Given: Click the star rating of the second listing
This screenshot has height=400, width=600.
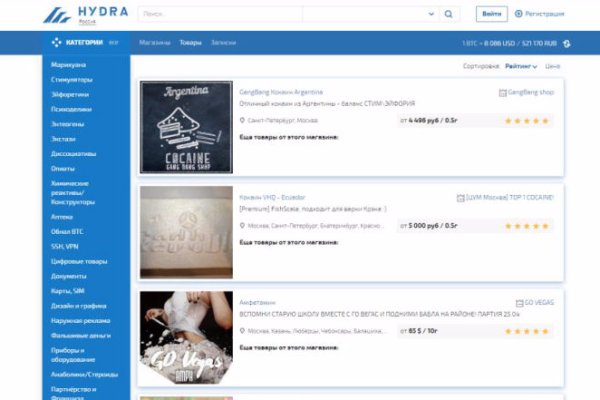Looking at the screenshot, I should pyautogui.click(x=527, y=226).
